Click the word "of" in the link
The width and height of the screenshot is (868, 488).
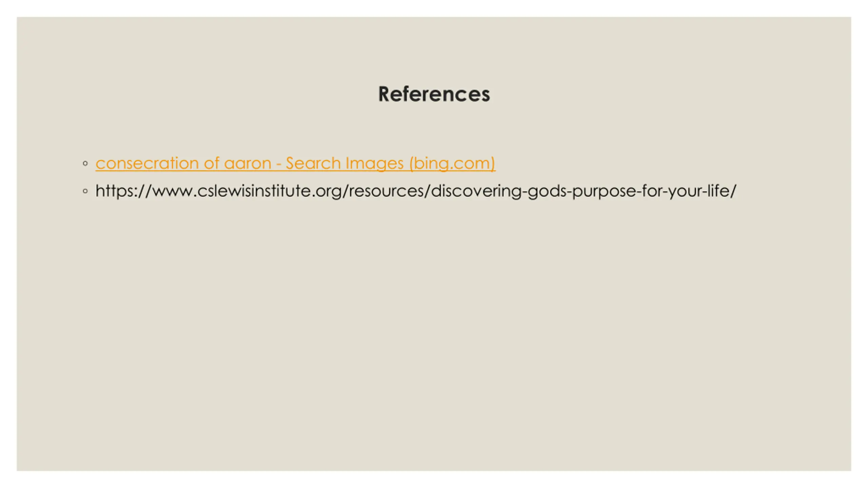coord(212,163)
